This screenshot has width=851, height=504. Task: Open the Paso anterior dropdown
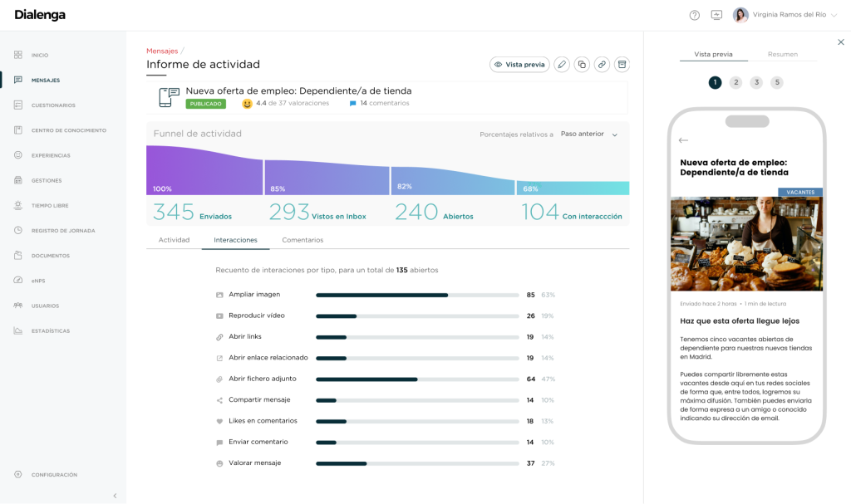[x=589, y=134]
